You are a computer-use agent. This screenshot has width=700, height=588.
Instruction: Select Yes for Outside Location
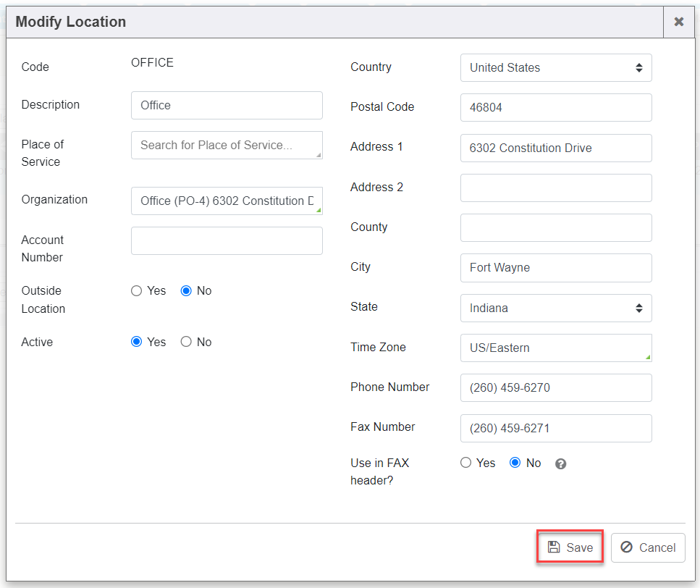[137, 291]
